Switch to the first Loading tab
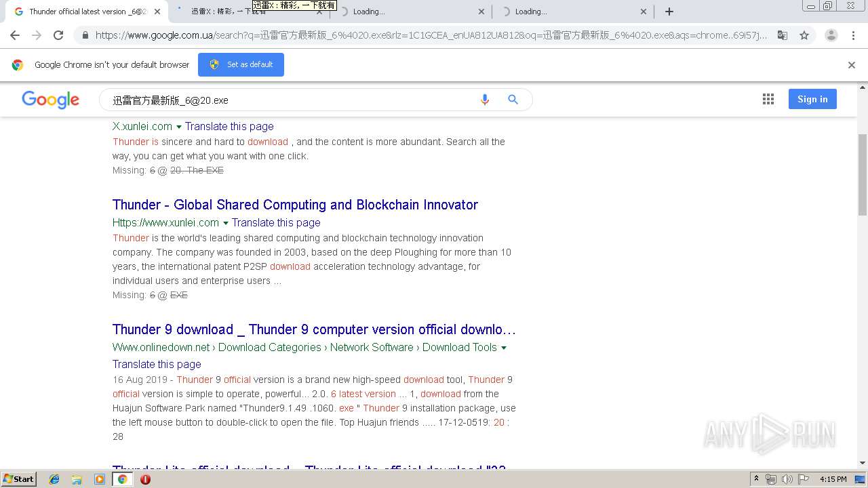The image size is (868, 488). point(410,12)
